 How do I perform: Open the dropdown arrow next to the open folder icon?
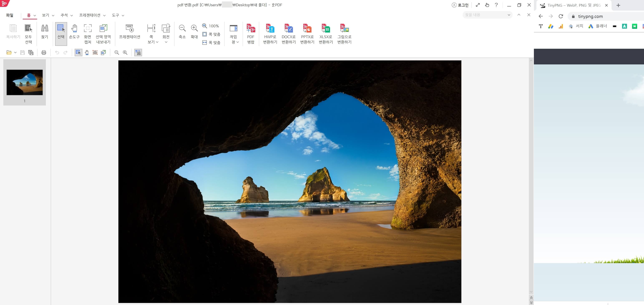(x=15, y=53)
